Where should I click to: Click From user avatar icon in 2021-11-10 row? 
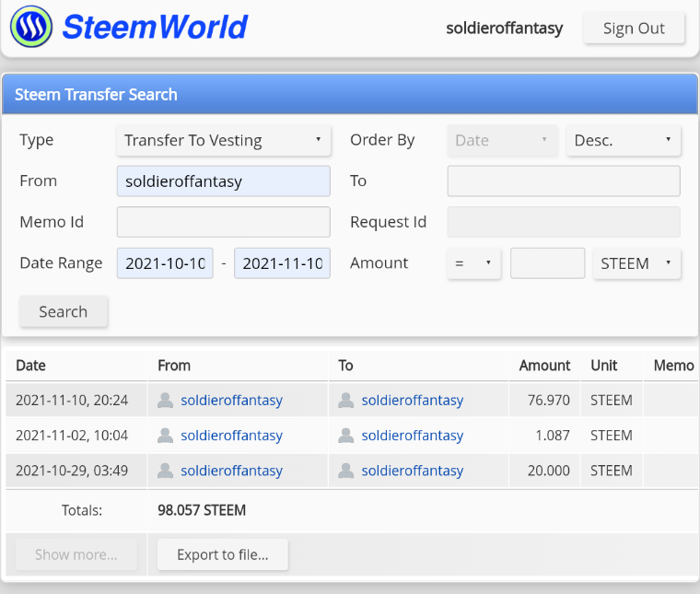point(165,401)
